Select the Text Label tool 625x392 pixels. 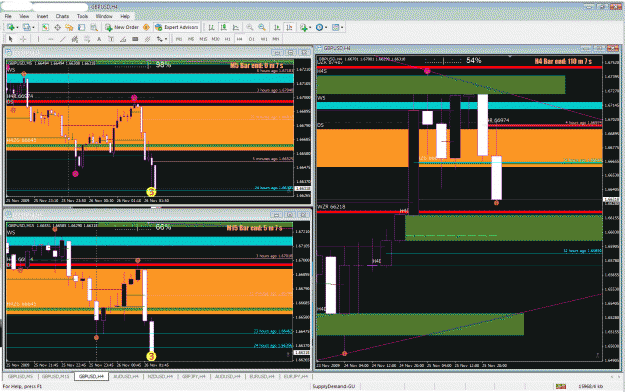coord(111,39)
